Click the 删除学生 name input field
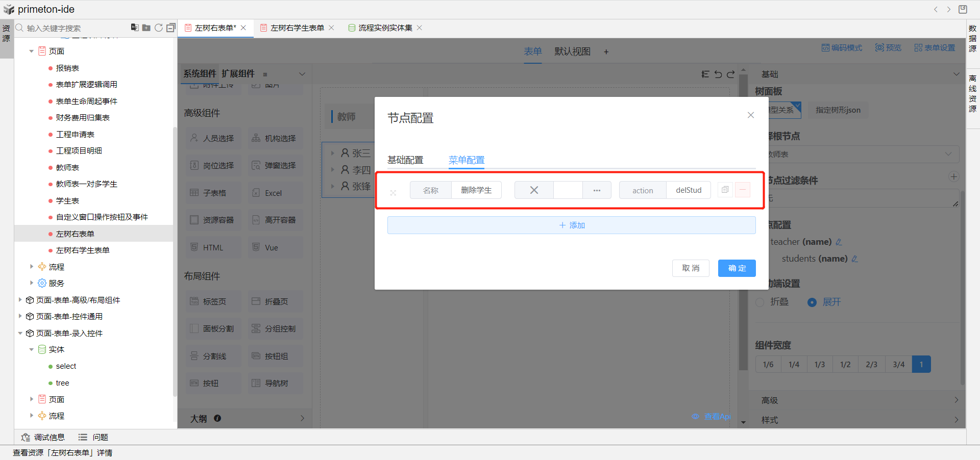The width and height of the screenshot is (980, 460). point(476,190)
